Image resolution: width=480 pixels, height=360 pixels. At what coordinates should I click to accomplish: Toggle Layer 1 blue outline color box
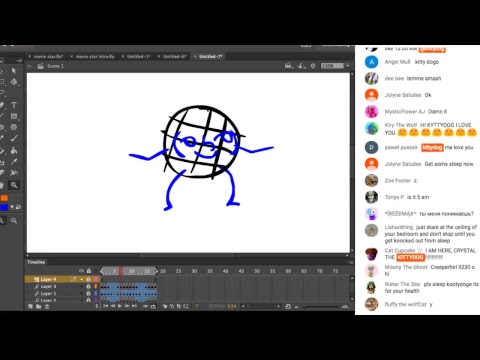(96, 293)
